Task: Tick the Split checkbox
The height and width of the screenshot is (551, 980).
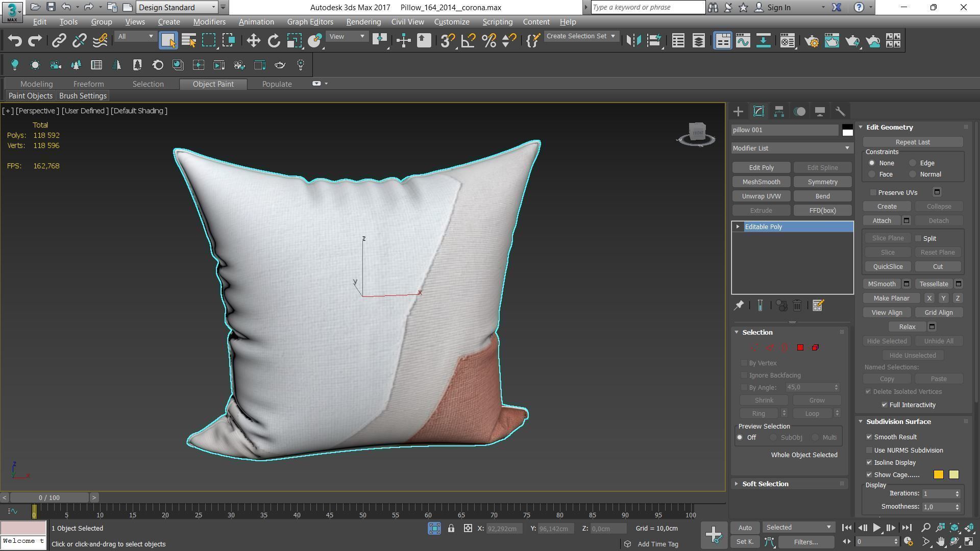Action: click(918, 239)
